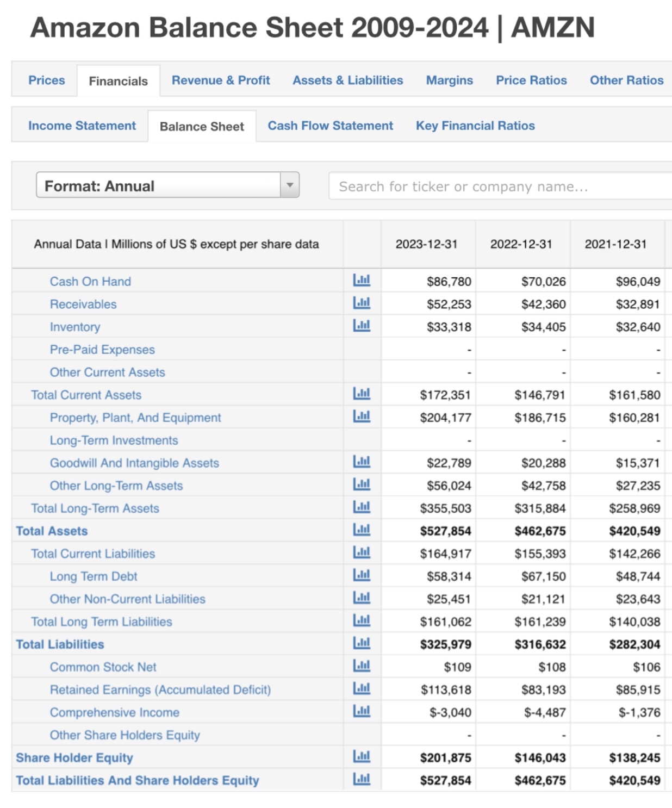Screen dimensions: 672x808
Task: Open the Receivables link
Action: coord(83,304)
